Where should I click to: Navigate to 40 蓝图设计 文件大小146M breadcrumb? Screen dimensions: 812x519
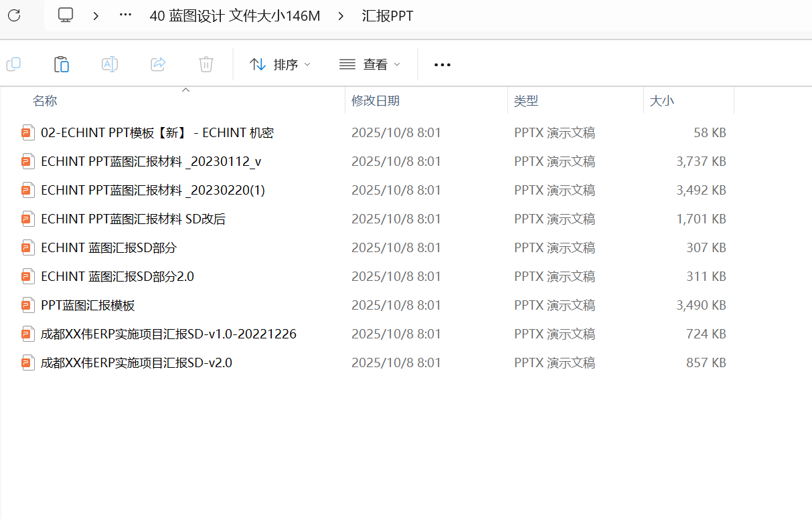tap(234, 15)
